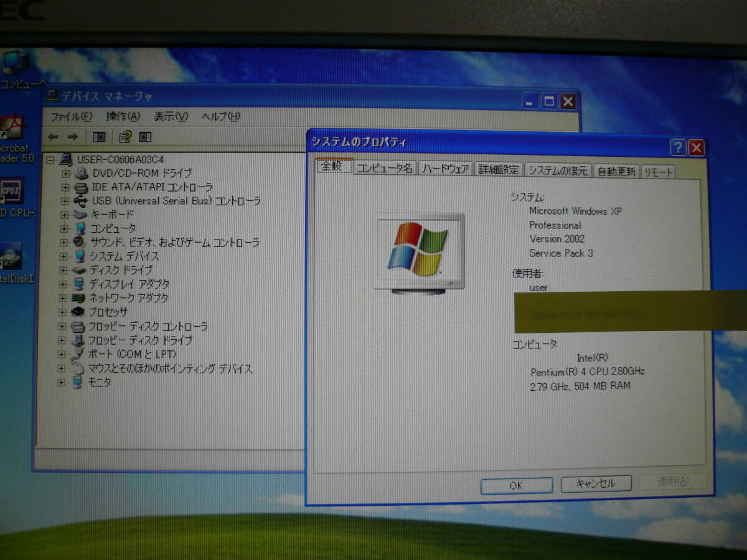Select the プロセッサ icon
The image size is (747, 560).
pyautogui.click(x=78, y=312)
